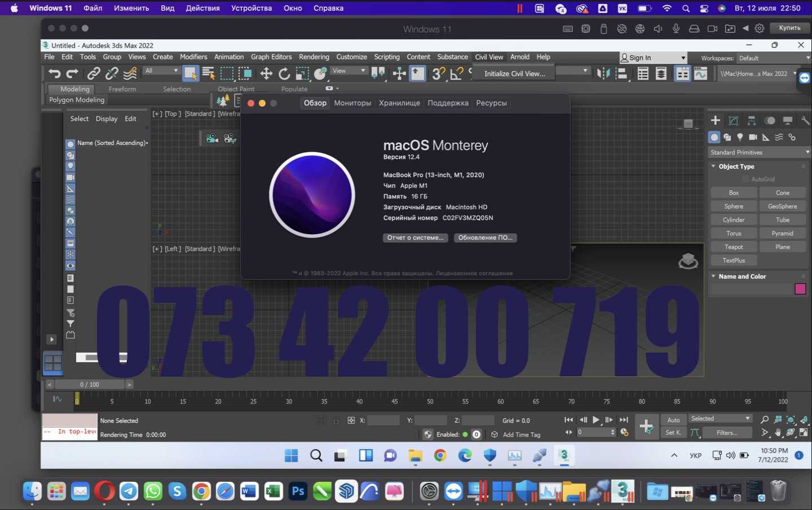Click the Mirror tool icon

(603, 73)
